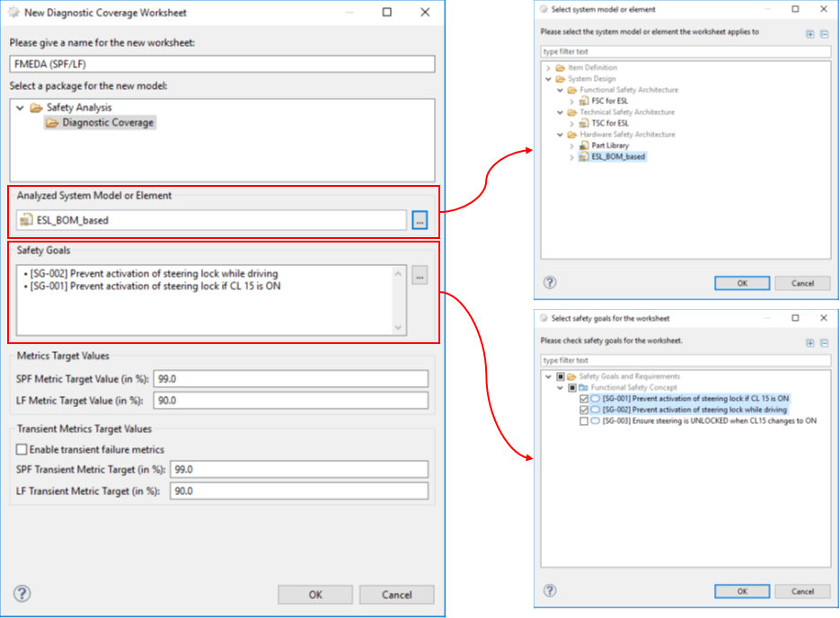Collapse Functional Safety Architecture folder

(560, 91)
